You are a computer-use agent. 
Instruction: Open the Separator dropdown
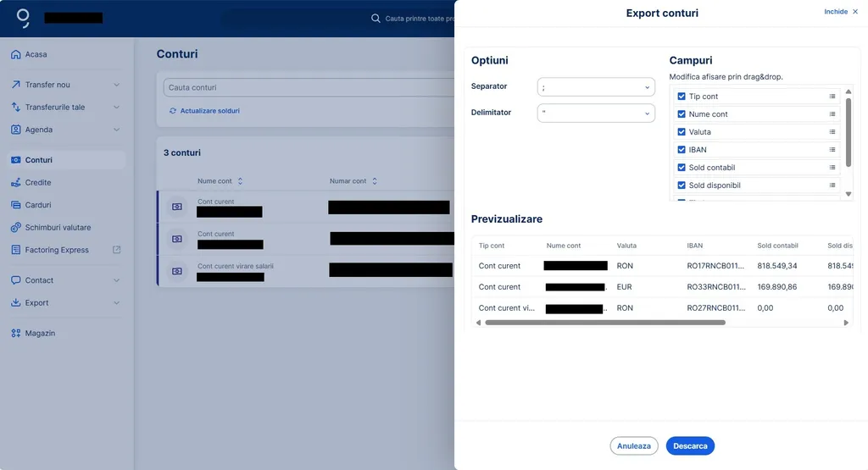(x=596, y=87)
